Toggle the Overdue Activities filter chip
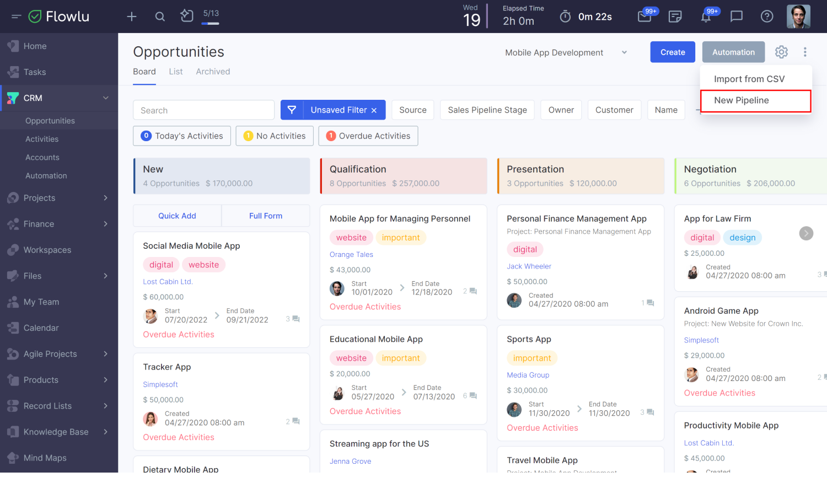The height and width of the screenshot is (504, 827). [368, 136]
